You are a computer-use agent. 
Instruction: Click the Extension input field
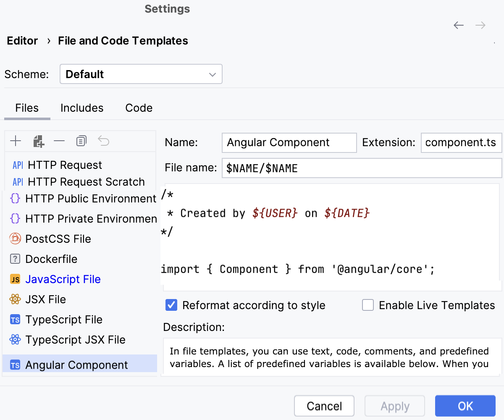(x=461, y=143)
